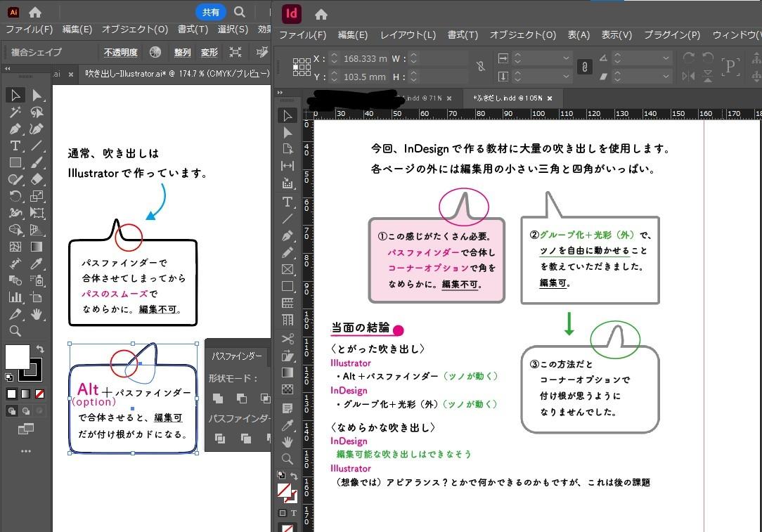This screenshot has width=762, height=532.
Task: Expand the collapsed InDesign tools panel
Action: click(x=280, y=92)
